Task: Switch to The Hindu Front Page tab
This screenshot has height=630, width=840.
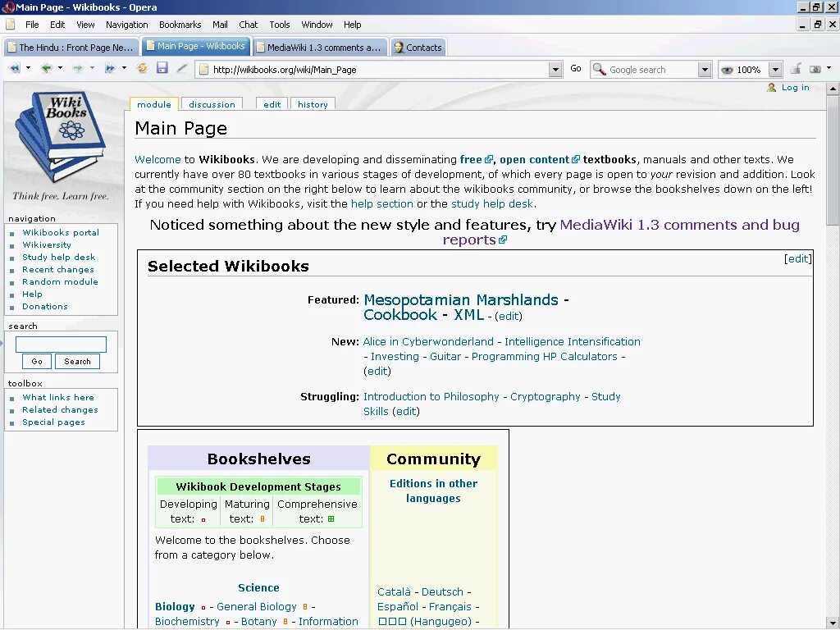Action: click(x=71, y=47)
